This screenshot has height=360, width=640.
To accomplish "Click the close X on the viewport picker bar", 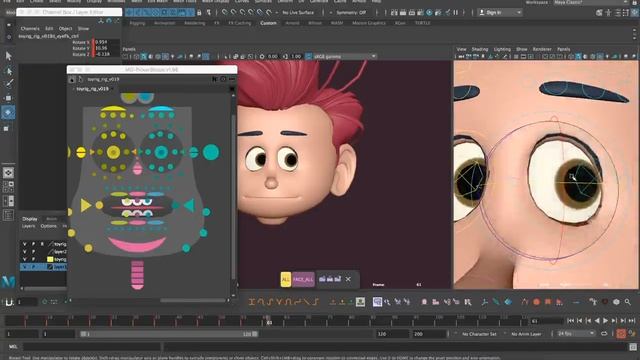I will click(348, 279).
